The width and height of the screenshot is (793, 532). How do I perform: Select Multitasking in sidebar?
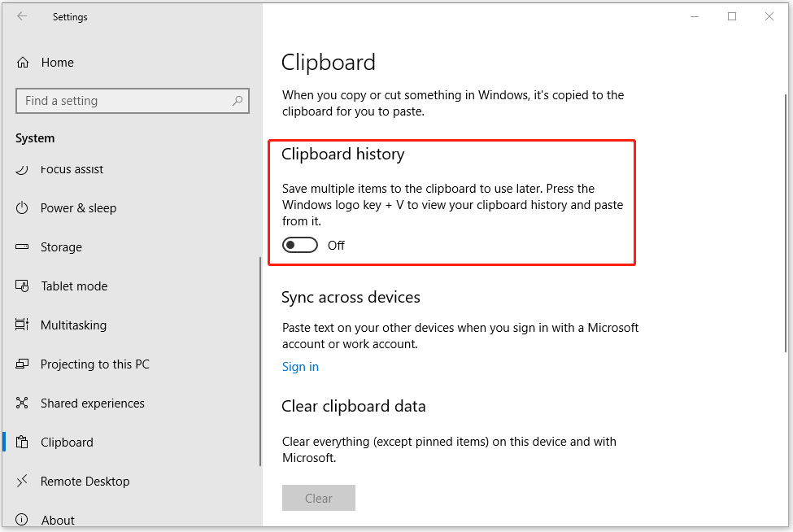point(74,325)
